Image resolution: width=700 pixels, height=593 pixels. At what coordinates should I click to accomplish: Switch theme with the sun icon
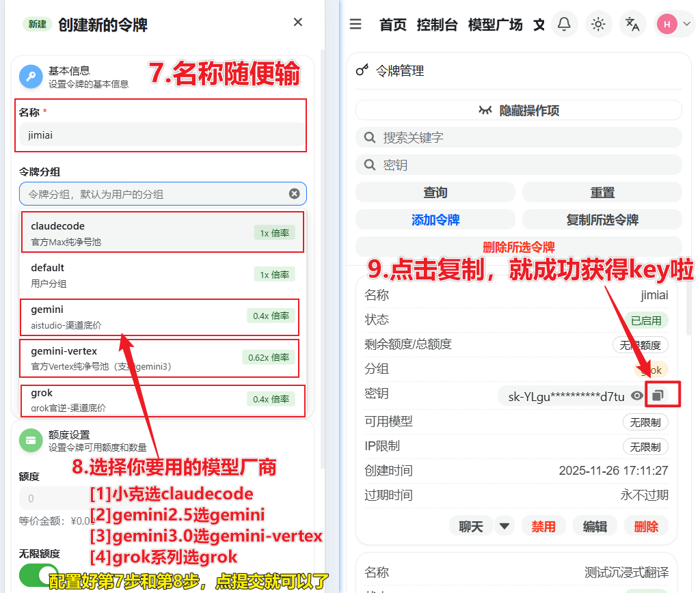point(598,25)
